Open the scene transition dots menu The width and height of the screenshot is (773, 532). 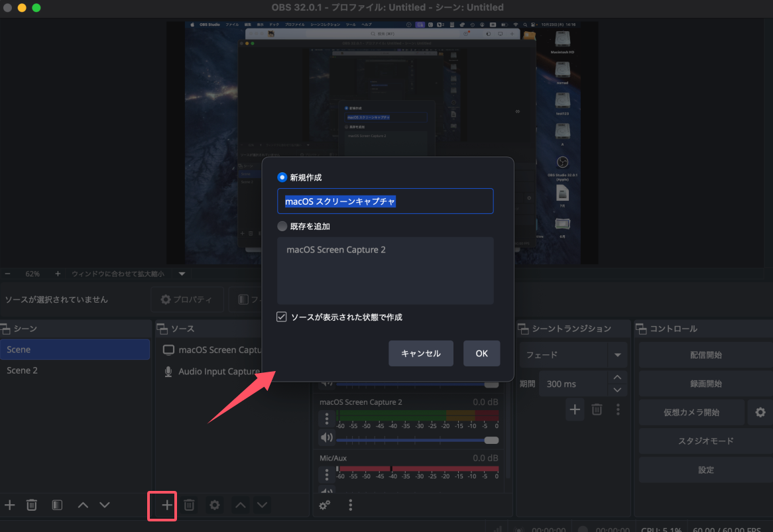point(618,409)
